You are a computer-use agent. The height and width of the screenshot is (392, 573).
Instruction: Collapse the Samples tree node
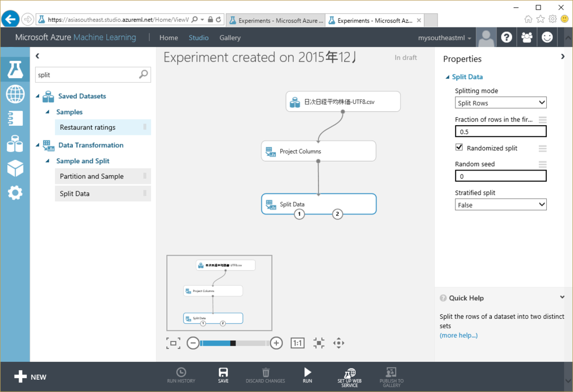(x=47, y=112)
